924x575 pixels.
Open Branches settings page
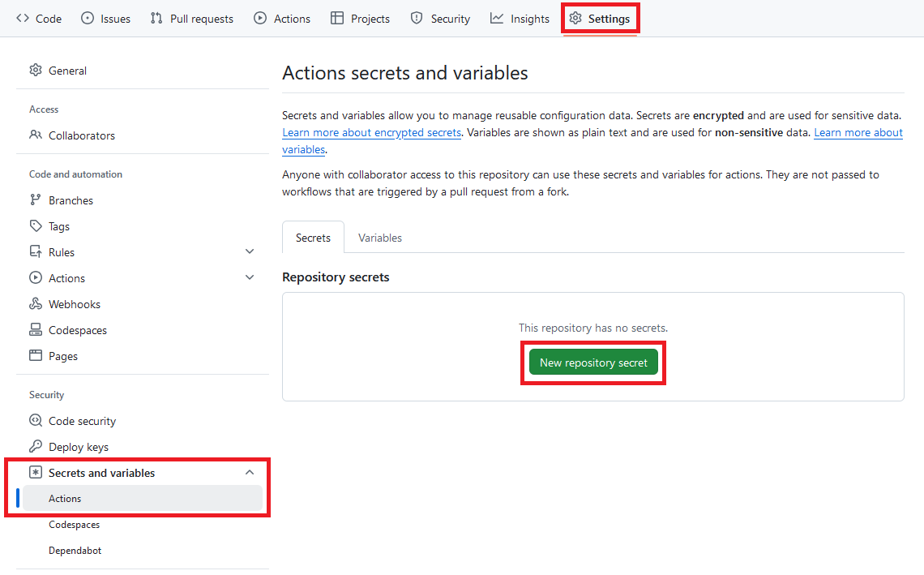coord(71,200)
